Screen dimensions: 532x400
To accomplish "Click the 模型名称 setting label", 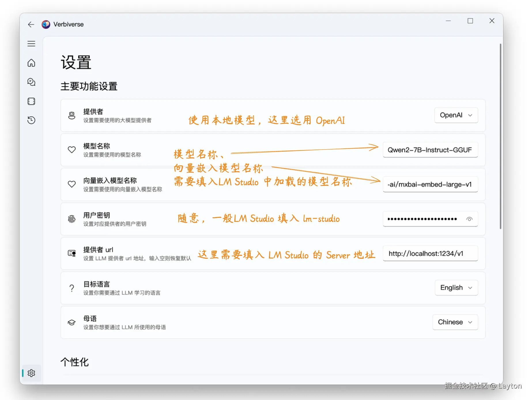I will click(97, 146).
